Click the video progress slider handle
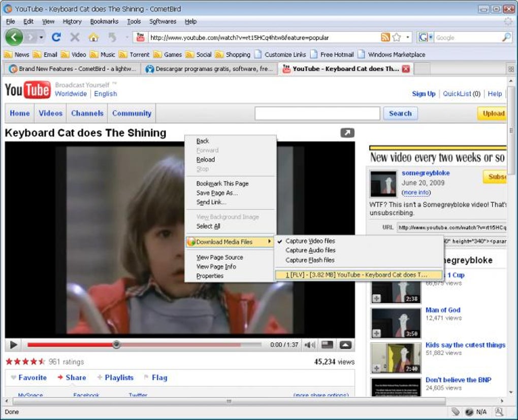Image resolution: width=518 pixels, height=420 pixels. click(x=116, y=344)
